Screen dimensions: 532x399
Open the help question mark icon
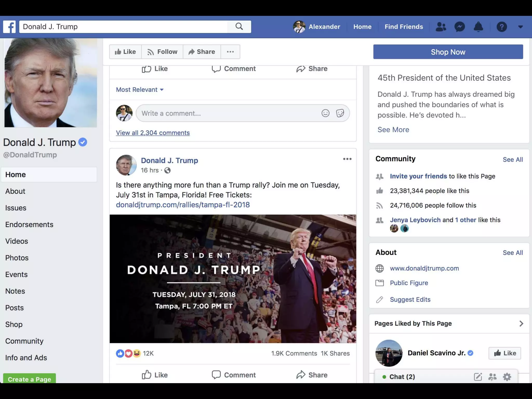click(x=502, y=27)
